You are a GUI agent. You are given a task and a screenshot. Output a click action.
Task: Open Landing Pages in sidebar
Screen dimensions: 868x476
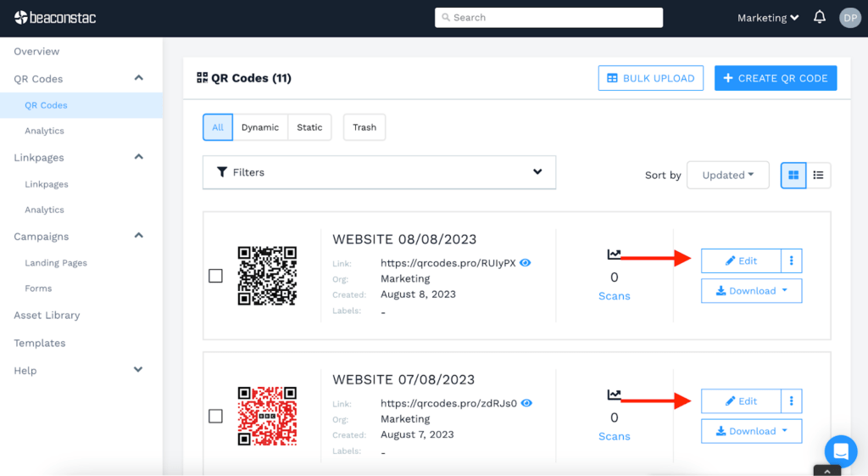click(x=56, y=263)
